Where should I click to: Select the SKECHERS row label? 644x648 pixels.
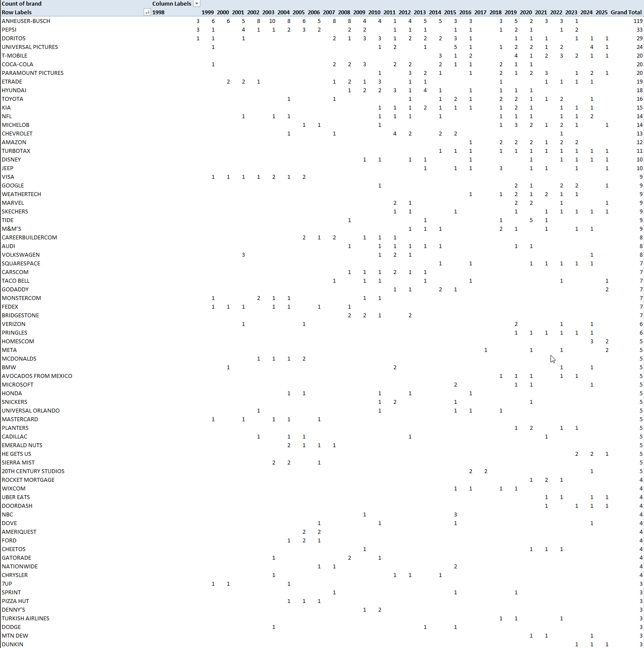15,211
